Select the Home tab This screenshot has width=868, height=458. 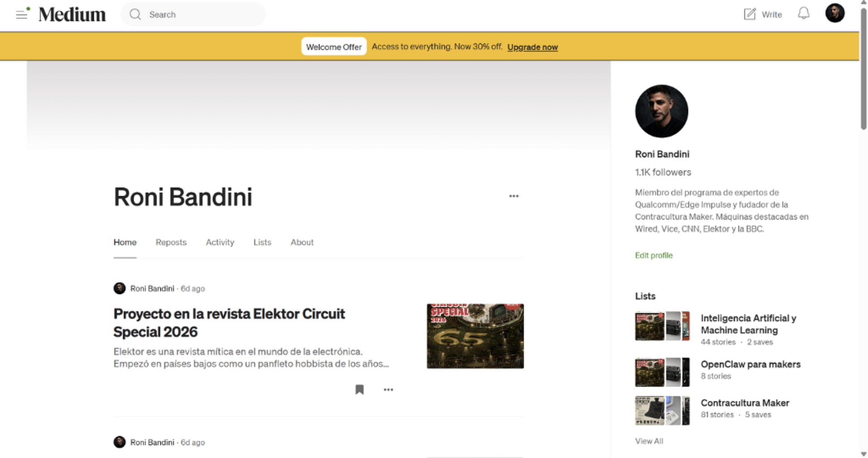pos(125,242)
